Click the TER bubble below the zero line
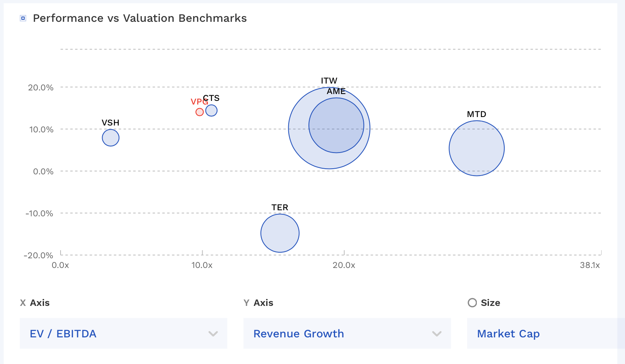This screenshot has height=364, width=625. point(280,233)
